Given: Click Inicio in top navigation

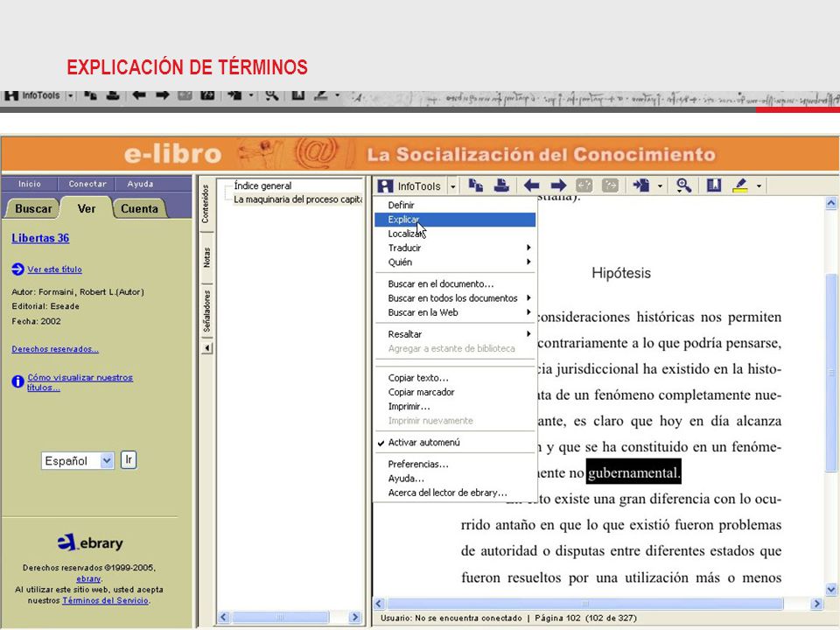Looking at the screenshot, I should point(30,184).
